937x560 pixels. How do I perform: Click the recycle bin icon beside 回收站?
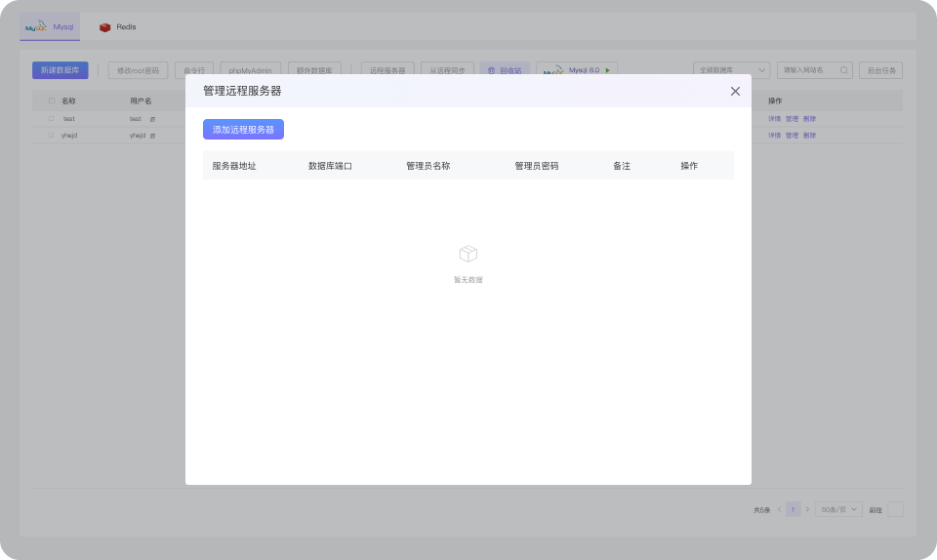[491, 70]
